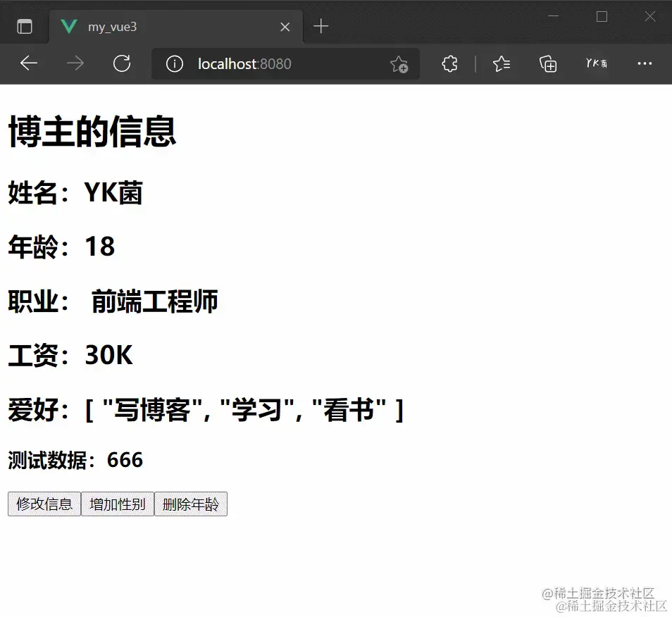Screen dimensions: 672x617
Task: Click the text 测试数据：666
Action: (75, 460)
